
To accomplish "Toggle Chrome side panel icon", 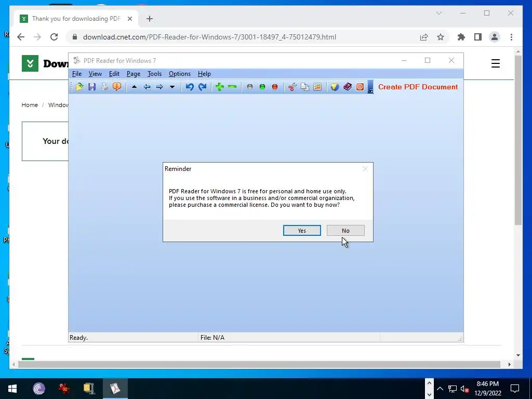I will point(478,37).
